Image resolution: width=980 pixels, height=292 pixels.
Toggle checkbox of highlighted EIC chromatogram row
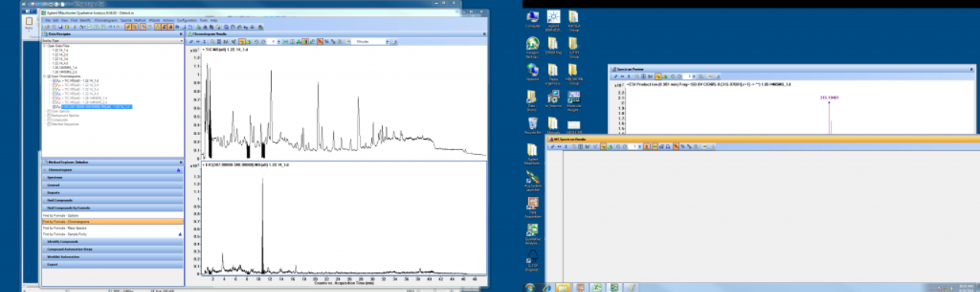54,107
